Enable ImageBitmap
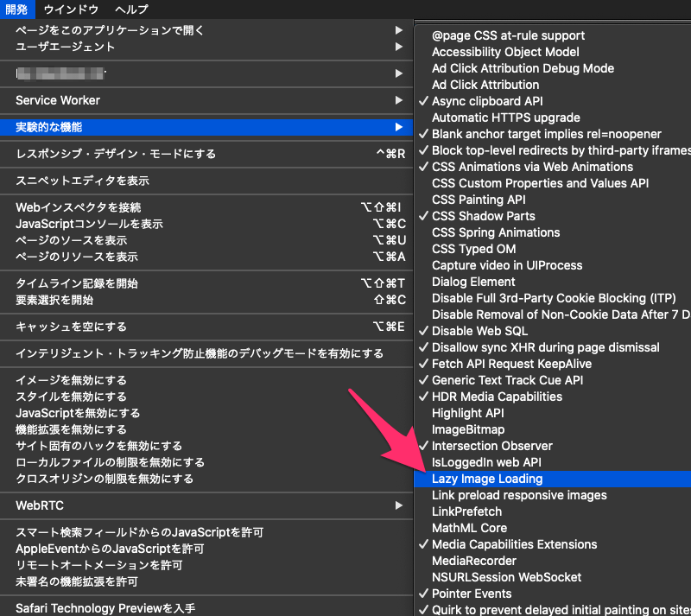This screenshot has height=616, width=691. pyautogui.click(x=553, y=429)
